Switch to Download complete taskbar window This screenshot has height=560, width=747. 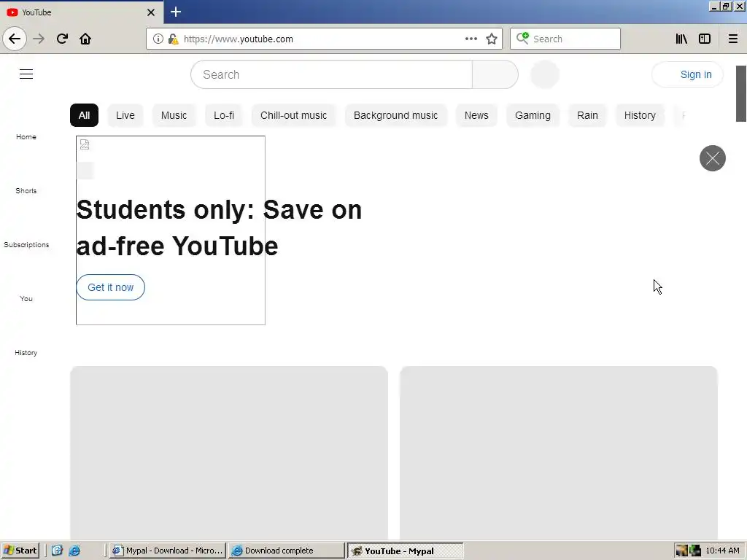click(286, 551)
